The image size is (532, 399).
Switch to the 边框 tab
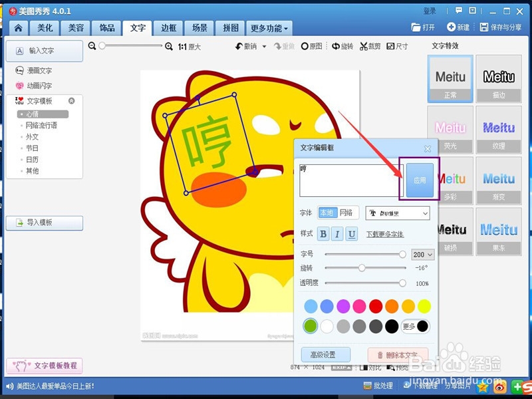169,28
